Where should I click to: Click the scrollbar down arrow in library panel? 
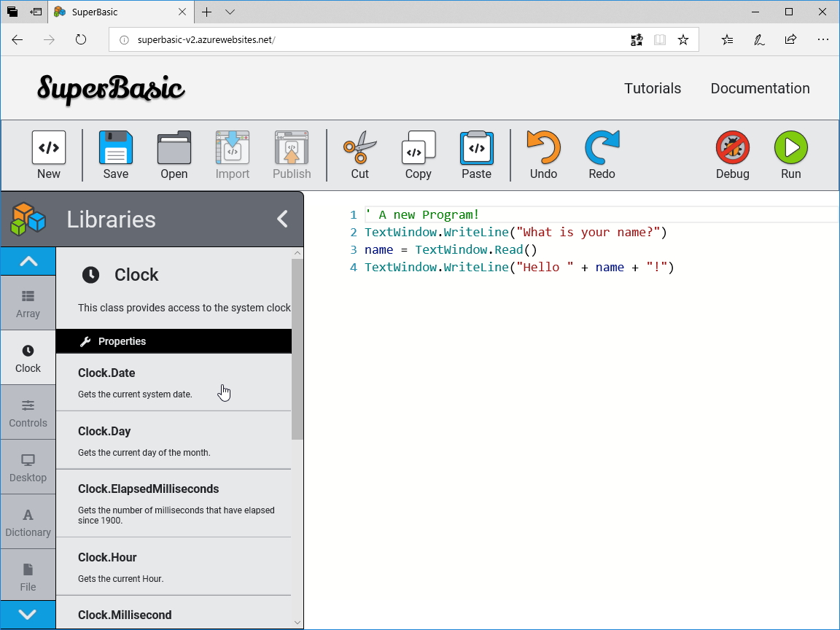point(297,623)
